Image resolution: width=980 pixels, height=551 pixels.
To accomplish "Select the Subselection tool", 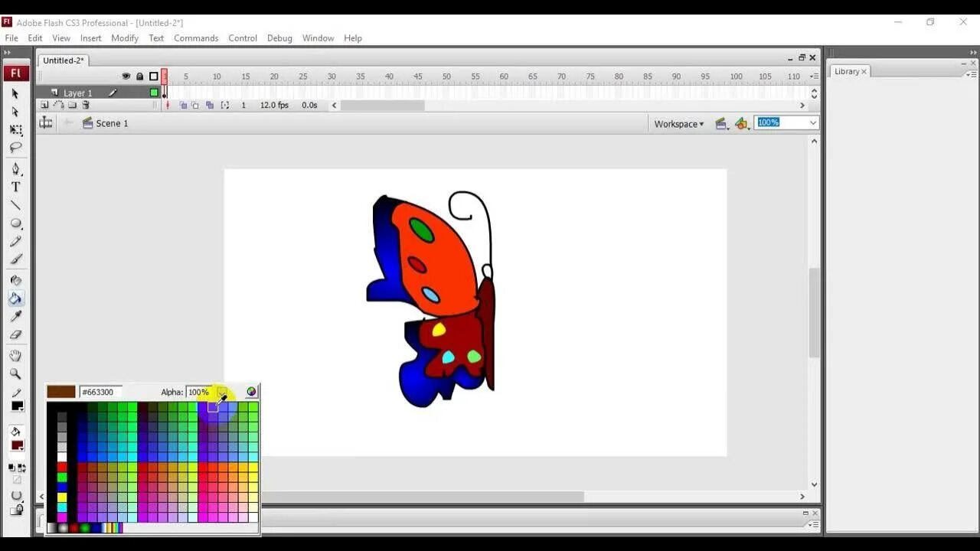I will tap(15, 112).
